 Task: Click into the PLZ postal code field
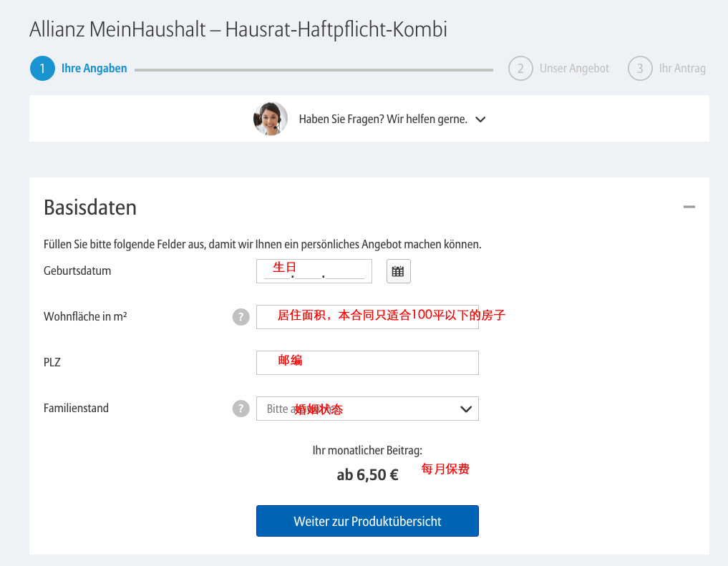367,363
